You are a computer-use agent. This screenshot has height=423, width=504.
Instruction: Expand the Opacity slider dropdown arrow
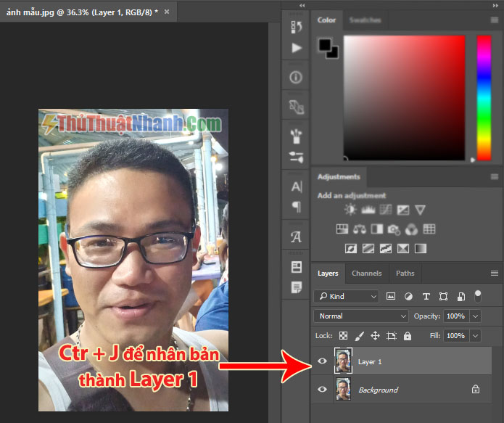coord(475,316)
